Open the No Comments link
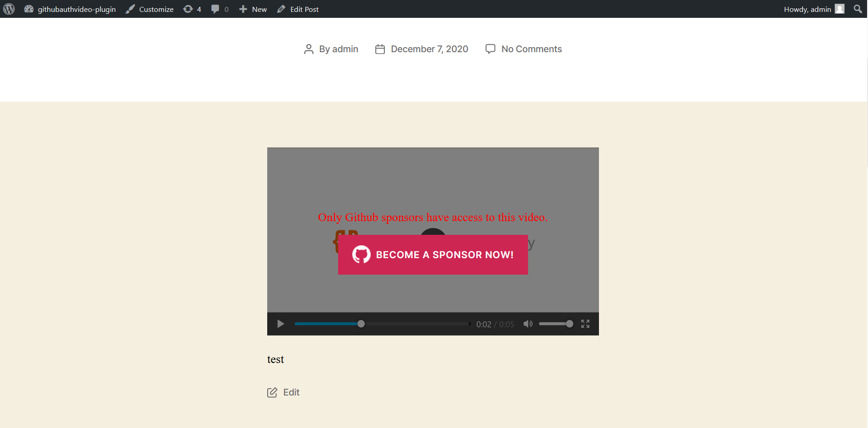 click(532, 49)
